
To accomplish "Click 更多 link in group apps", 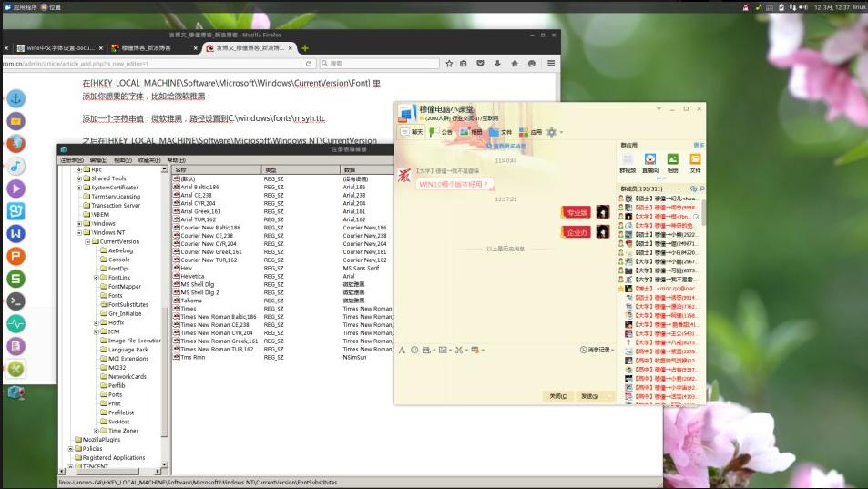I will coord(699,145).
